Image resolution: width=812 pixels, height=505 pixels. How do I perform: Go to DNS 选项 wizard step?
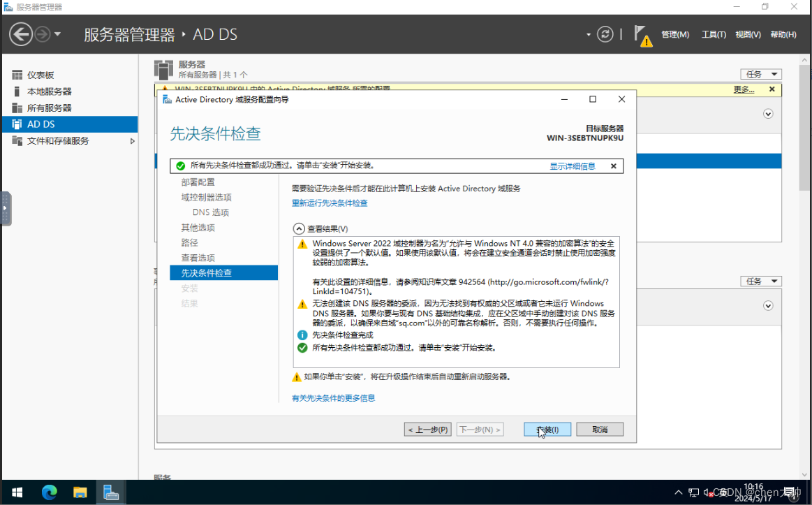(x=211, y=212)
